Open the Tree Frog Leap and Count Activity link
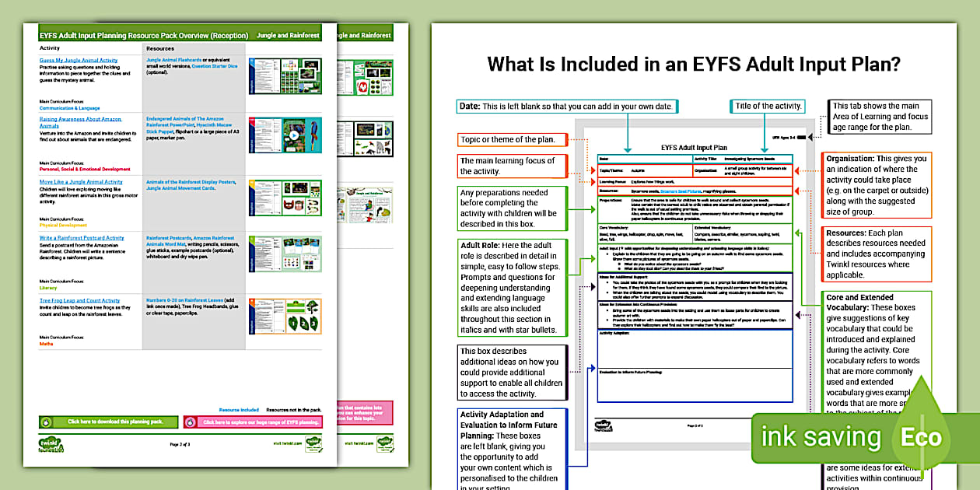Screen dimensions: 980x490 click(79, 300)
